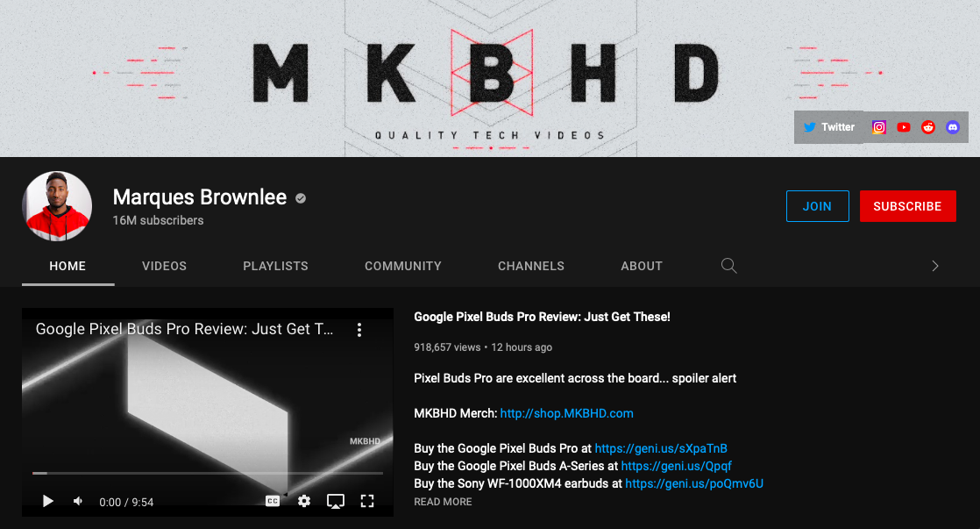980x529 pixels.
Task: Enter fullscreen mode on player
Action: (x=367, y=501)
